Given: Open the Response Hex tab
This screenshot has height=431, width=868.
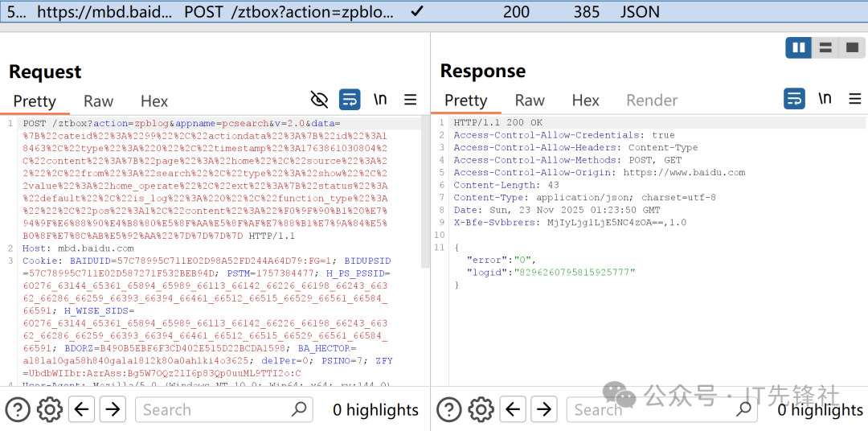Looking at the screenshot, I should 586,101.
